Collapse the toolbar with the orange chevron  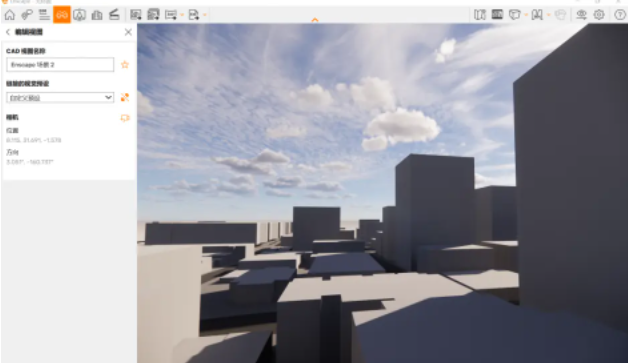315,20
